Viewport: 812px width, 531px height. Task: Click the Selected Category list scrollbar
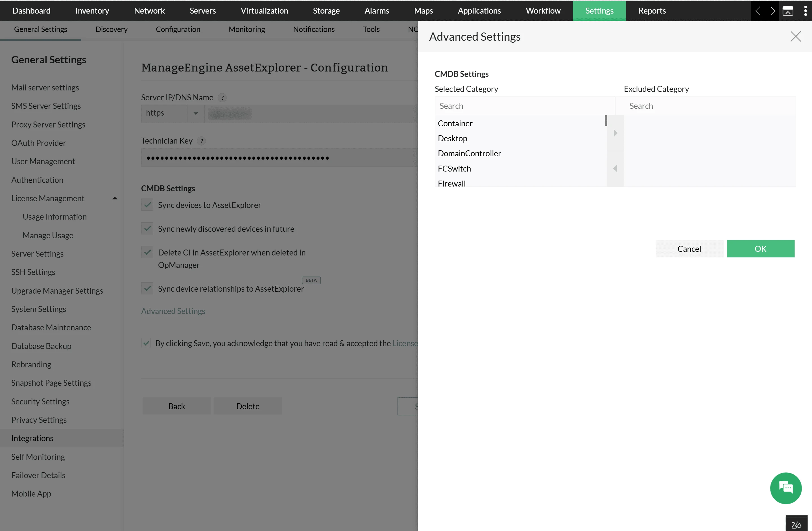[x=606, y=120]
